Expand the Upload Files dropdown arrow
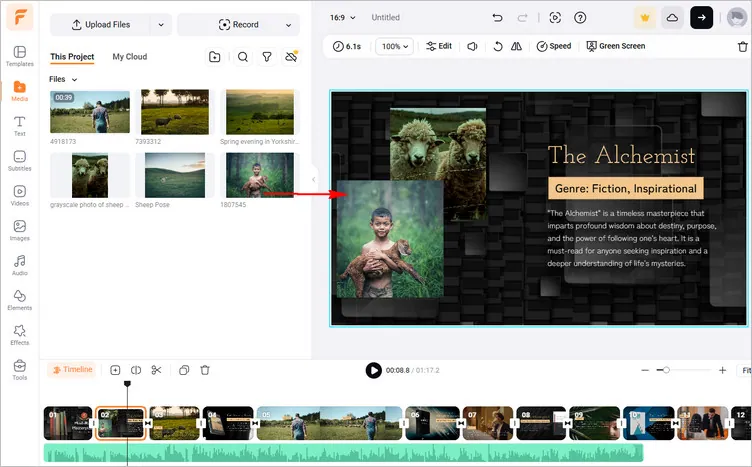Image resolution: width=752 pixels, height=467 pixels. (x=161, y=24)
